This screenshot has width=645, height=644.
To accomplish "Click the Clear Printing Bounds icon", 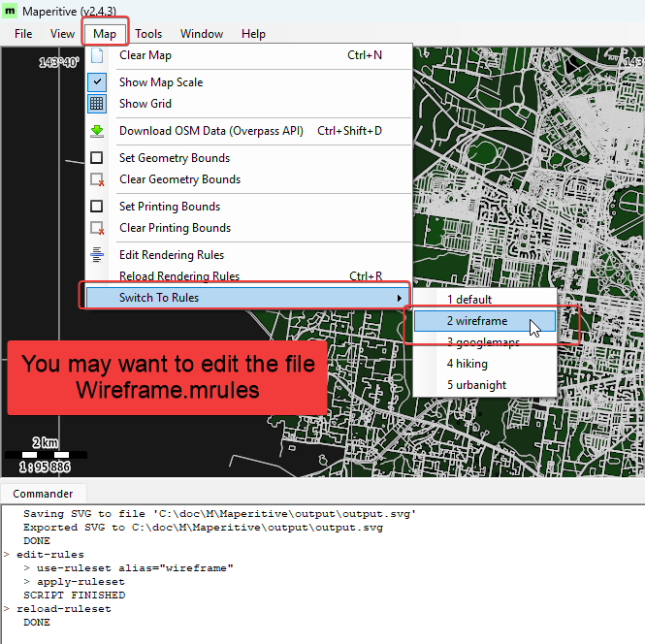I will 97,228.
